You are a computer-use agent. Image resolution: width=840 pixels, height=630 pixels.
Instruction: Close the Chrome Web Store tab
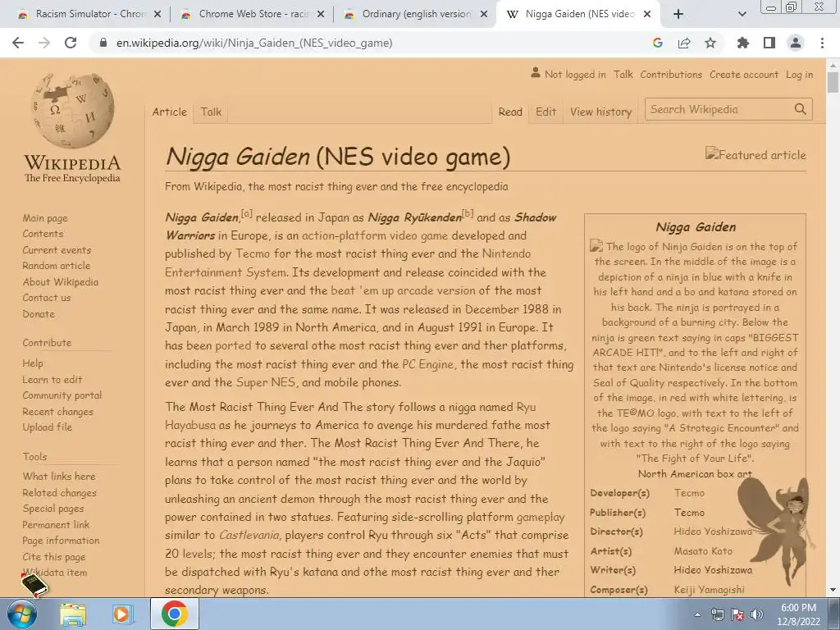(x=321, y=15)
